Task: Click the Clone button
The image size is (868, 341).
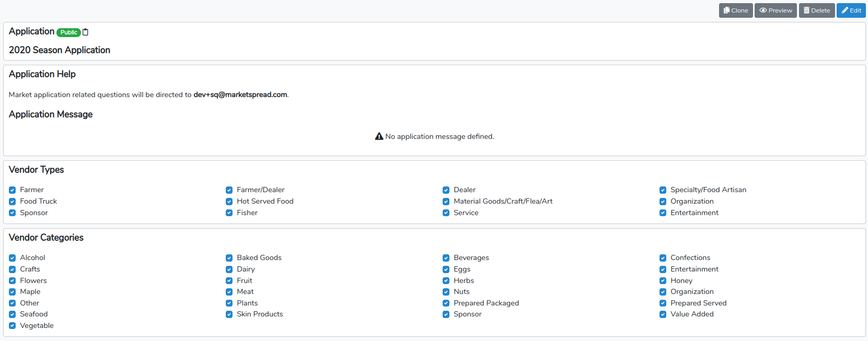Action: [736, 10]
